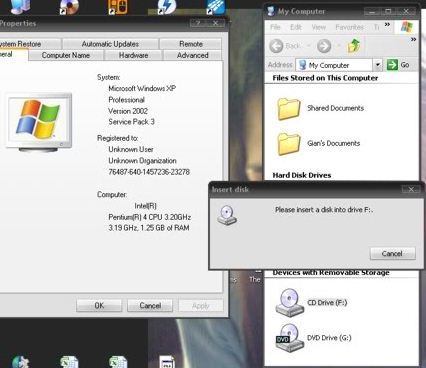This screenshot has width=426, height=368.
Task: Click the second Excel file icon at bottom
Action: pos(118,362)
